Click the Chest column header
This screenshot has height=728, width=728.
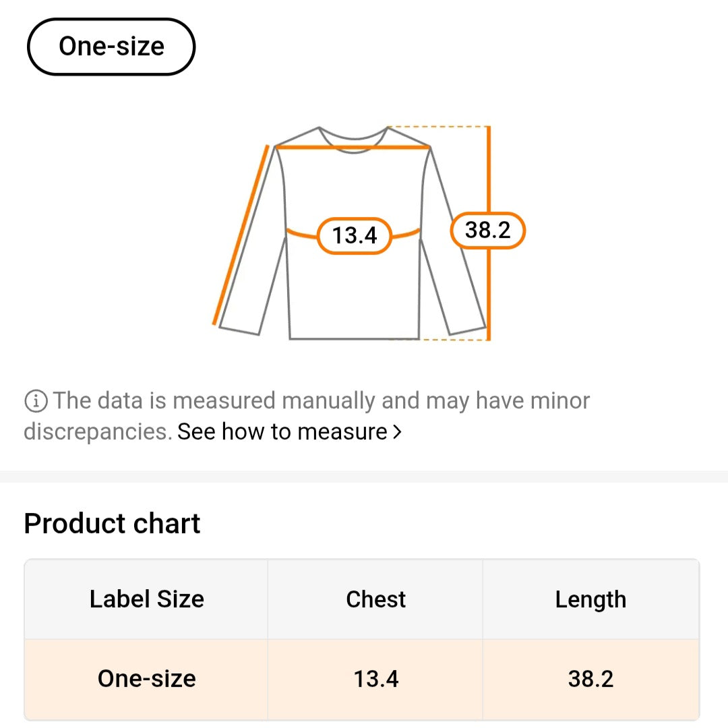click(375, 599)
